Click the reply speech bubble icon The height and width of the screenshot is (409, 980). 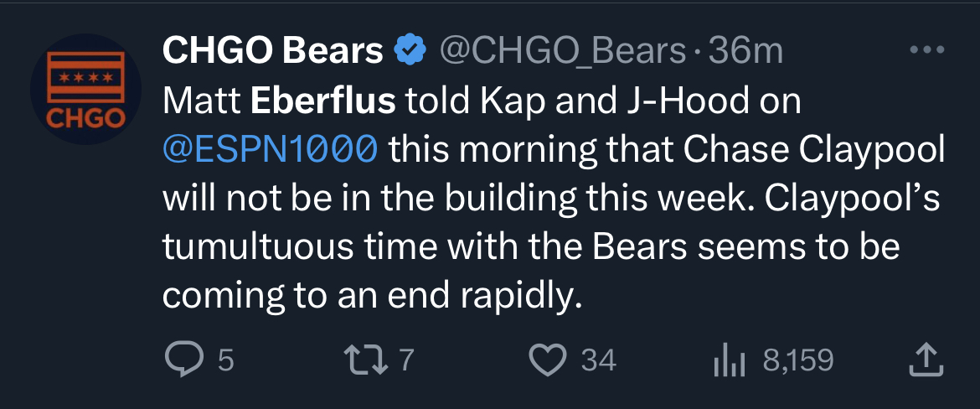click(x=182, y=361)
